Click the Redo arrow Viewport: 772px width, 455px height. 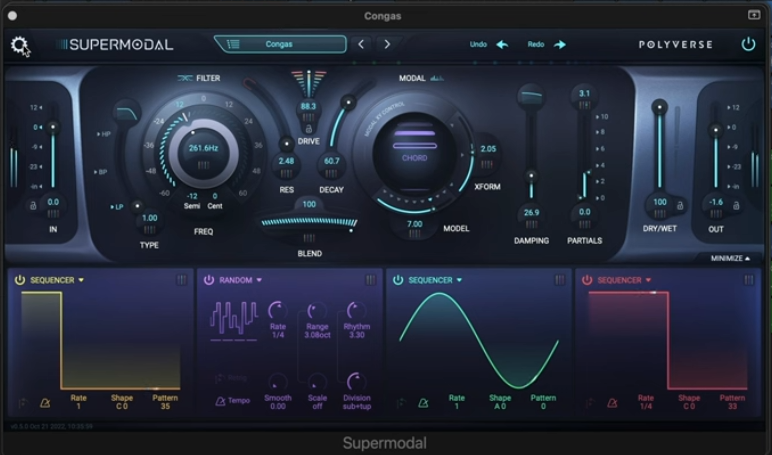tap(560, 44)
